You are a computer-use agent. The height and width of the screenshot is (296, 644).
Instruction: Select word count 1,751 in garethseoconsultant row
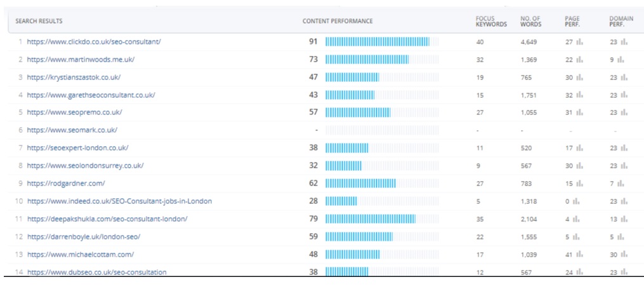[528, 95]
